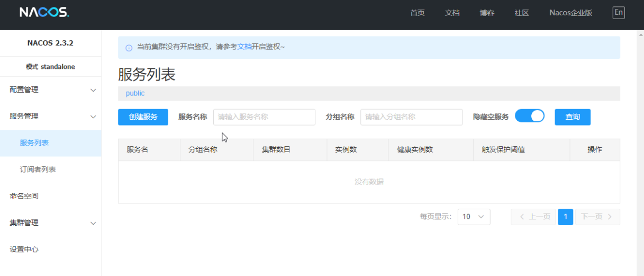
Task: Open 订阅者列表 in the sidebar
Action: [38, 170]
